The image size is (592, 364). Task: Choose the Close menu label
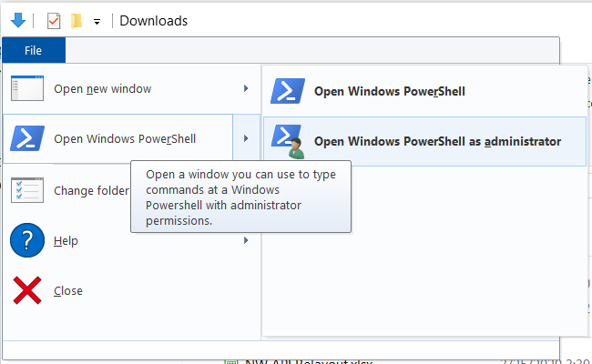68,291
